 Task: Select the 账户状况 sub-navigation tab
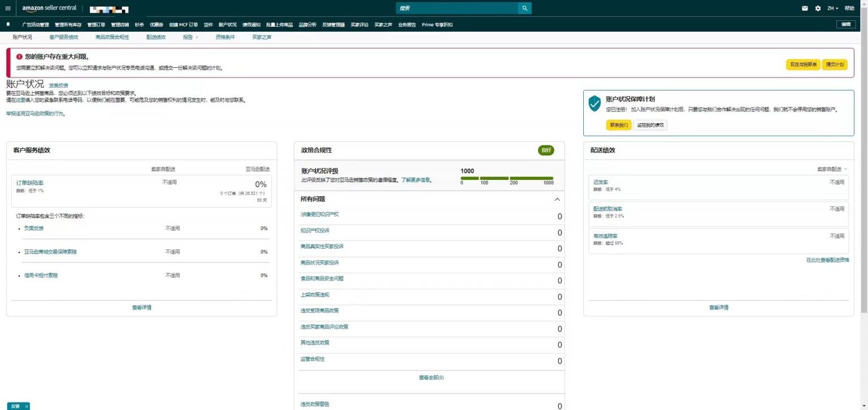pyautogui.click(x=23, y=37)
